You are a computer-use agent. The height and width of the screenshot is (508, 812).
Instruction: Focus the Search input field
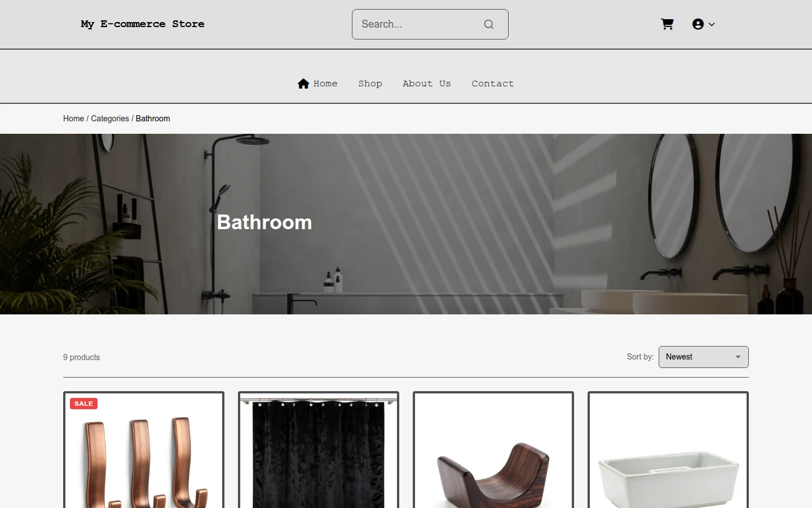(x=417, y=24)
